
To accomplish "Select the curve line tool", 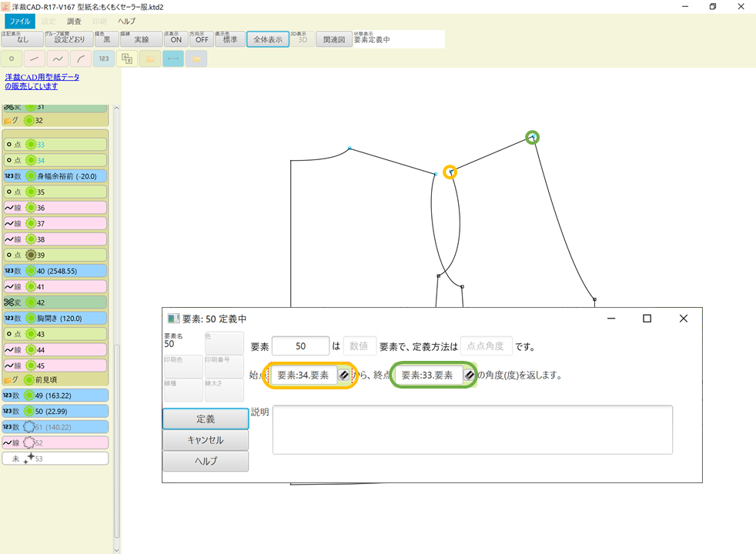I will 58,58.
